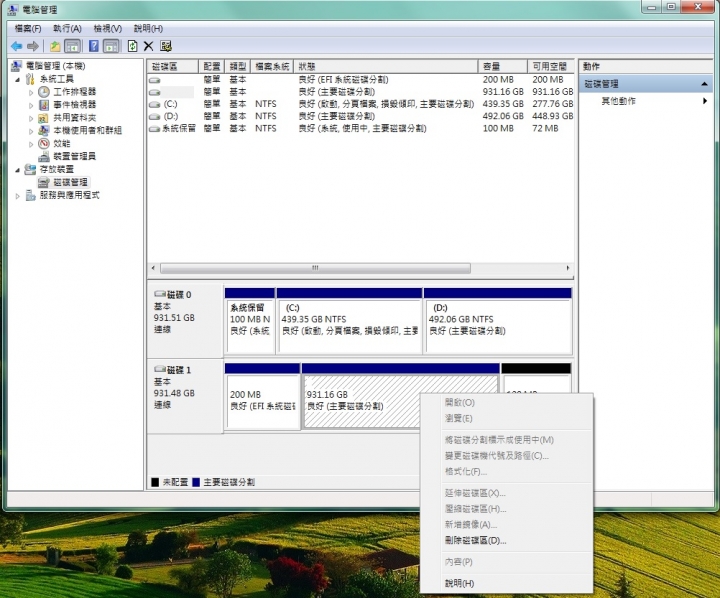Sort by 磁碟區 column header
The image size is (720, 598).
tap(173, 66)
